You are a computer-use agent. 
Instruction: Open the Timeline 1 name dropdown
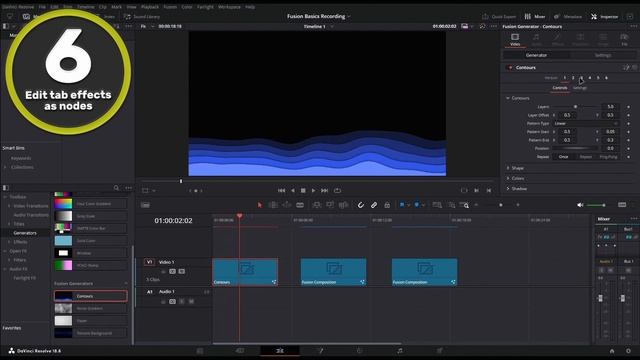coord(318,26)
